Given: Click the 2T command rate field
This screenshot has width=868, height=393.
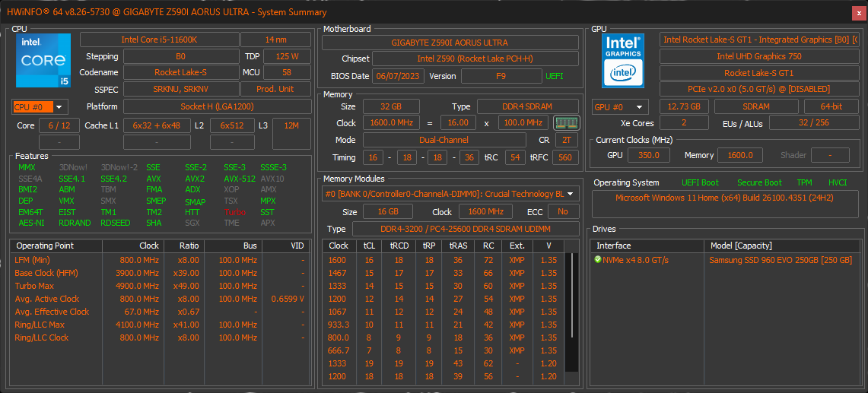Looking at the screenshot, I should click(566, 140).
